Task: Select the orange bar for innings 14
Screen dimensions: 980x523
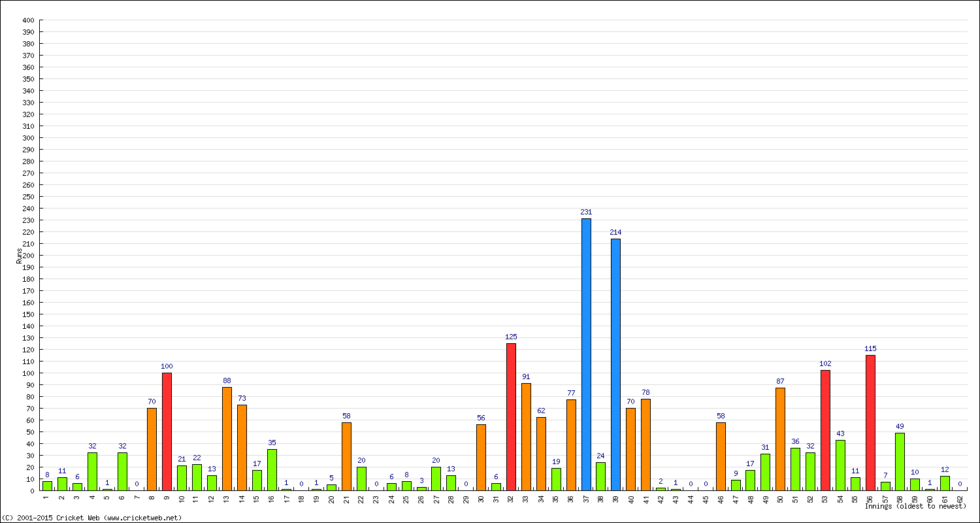Action: (242, 448)
